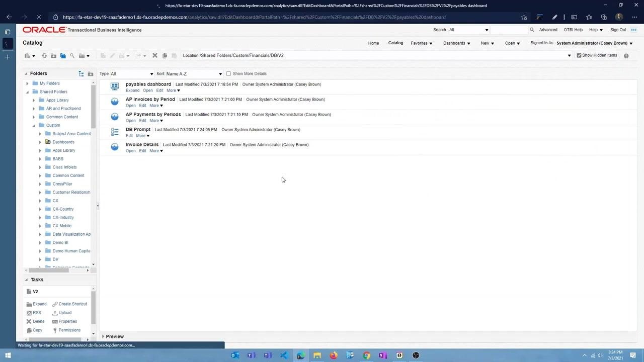Click the catalog Search magnifier icon in the toolbar

(72, 56)
